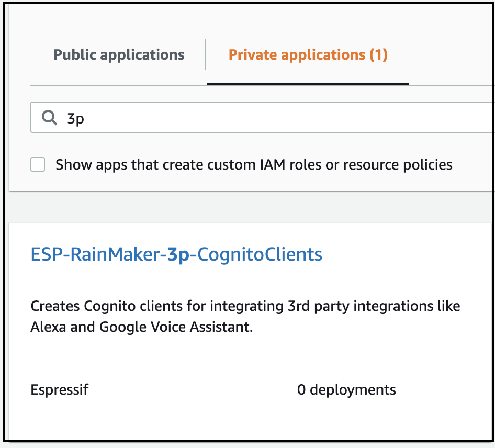Click the 0 deployments text
The width and height of the screenshot is (495, 448).
click(346, 389)
